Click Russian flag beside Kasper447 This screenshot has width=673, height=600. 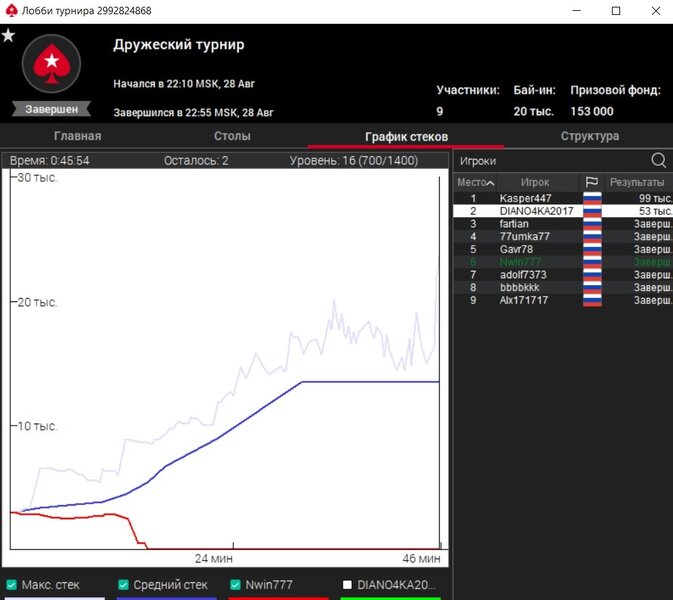pos(592,198)
